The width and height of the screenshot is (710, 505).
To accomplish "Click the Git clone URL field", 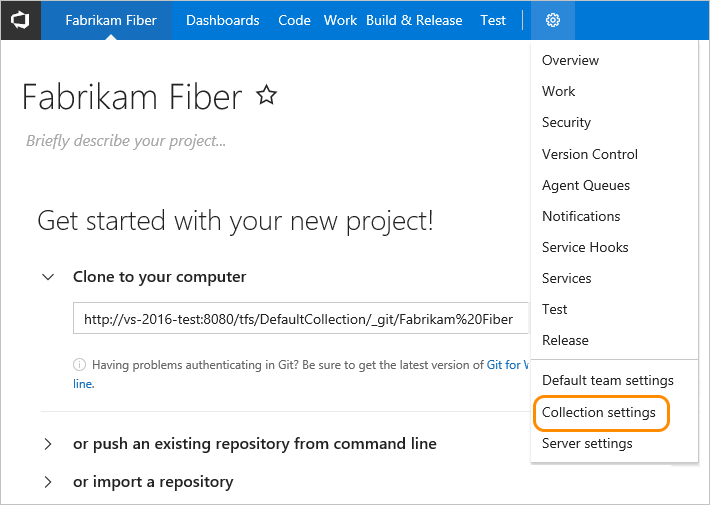I will (x=300, y=319).
